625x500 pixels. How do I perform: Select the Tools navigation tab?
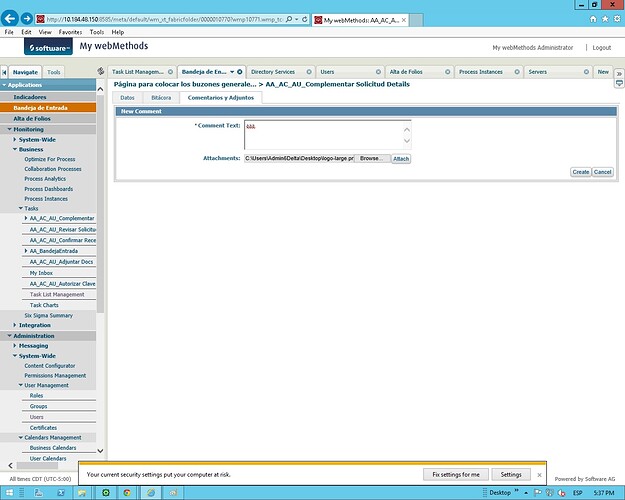53,72
